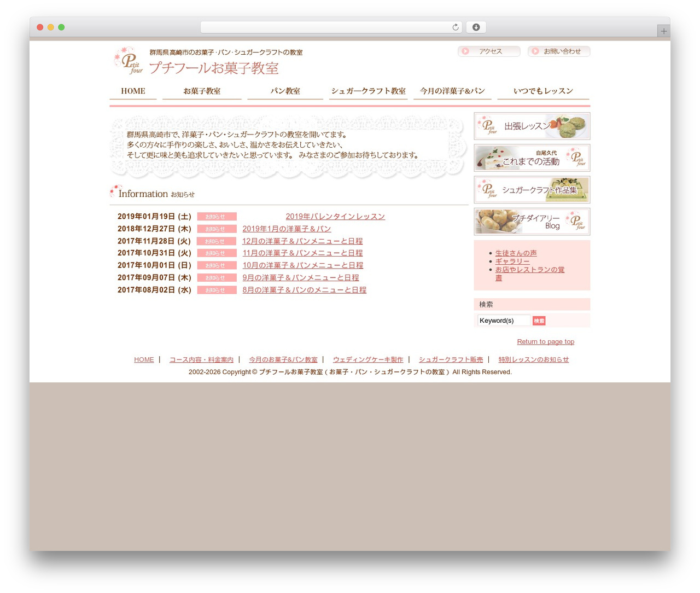Open 12月の洋菓子&パンメニューと日程 link
This screenshot has width=700, height=593.
[x=302, y=241]
